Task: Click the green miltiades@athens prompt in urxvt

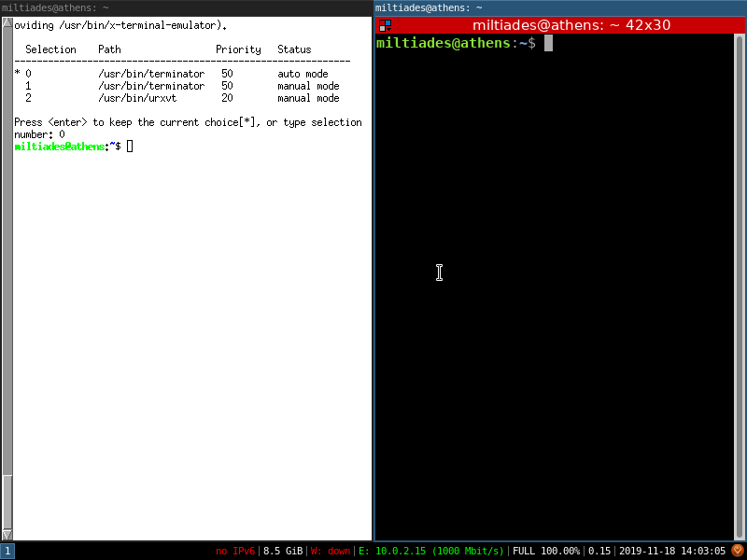Action: point(60,147)
